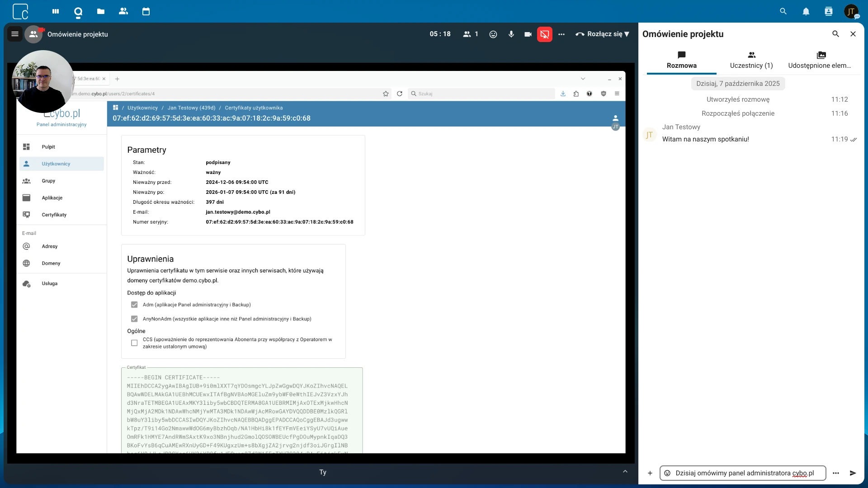This screenshot has width=868, height=488.
Task: Expand the Rozłącz się dropdown
Action: (x=627, y=34)
